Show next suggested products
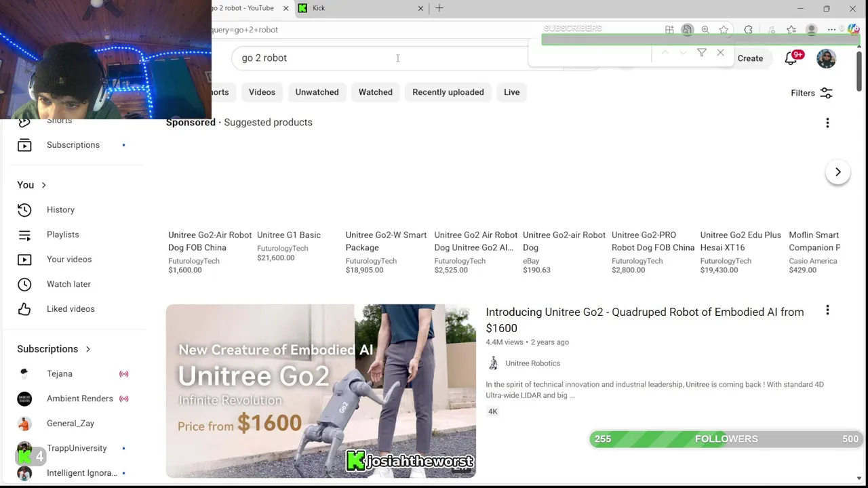868x488 pixels. pos(837,172)
